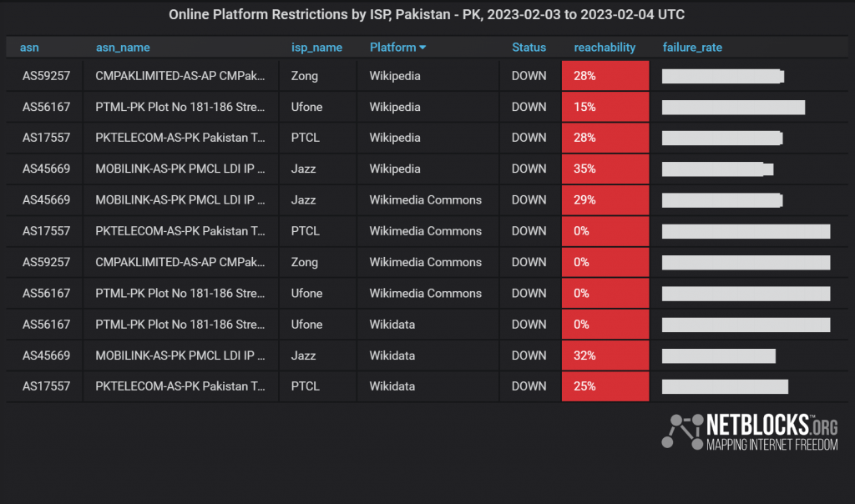Click the NetBlocks network logo icon

pos(683,432)
